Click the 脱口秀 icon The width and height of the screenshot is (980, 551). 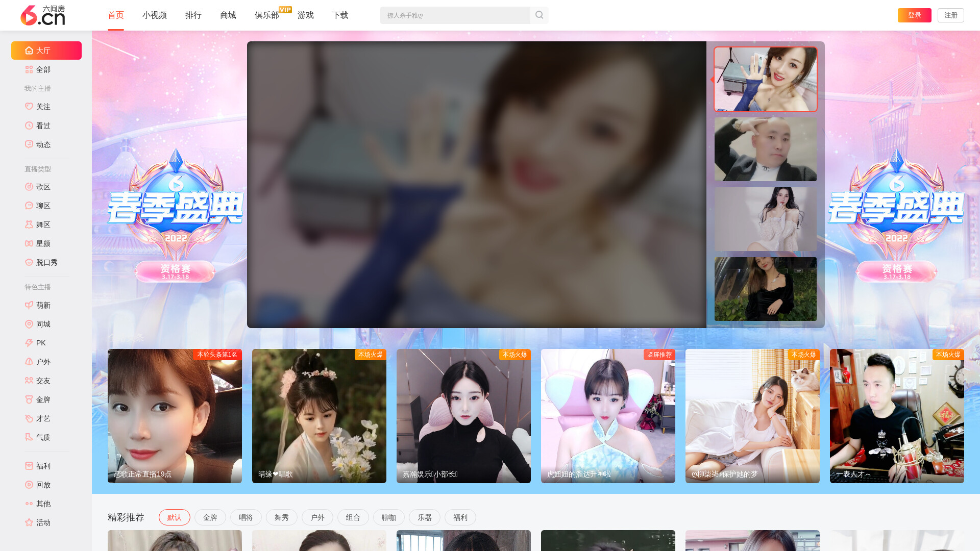coord(29,262)
